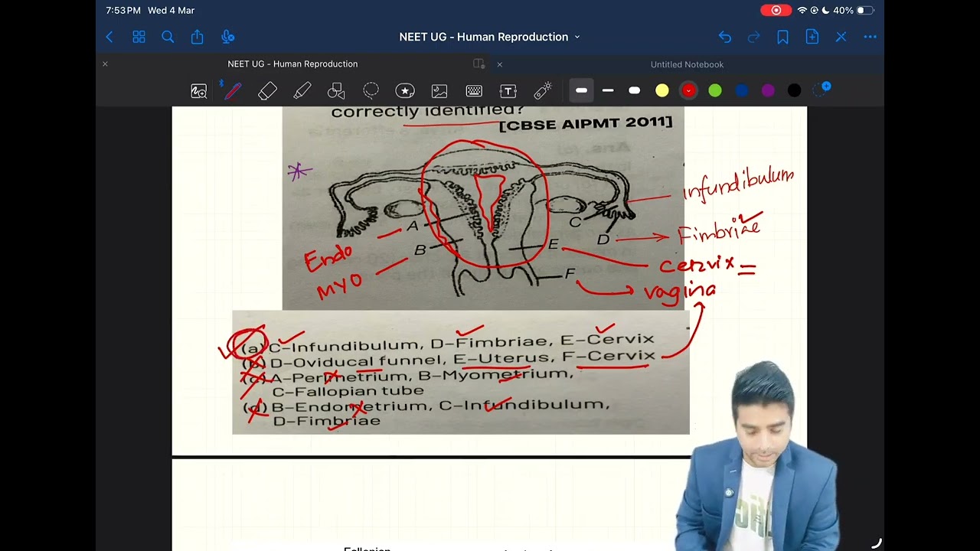Viewport: 980px width, 551px height.
Task: Tap the red screen recording indicator
Action: click(x=776, y=10)
